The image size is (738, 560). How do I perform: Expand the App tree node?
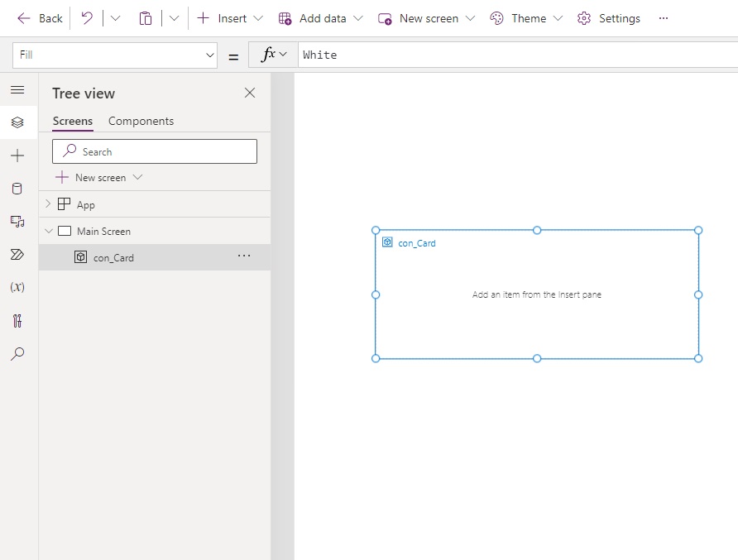(48, 204)
